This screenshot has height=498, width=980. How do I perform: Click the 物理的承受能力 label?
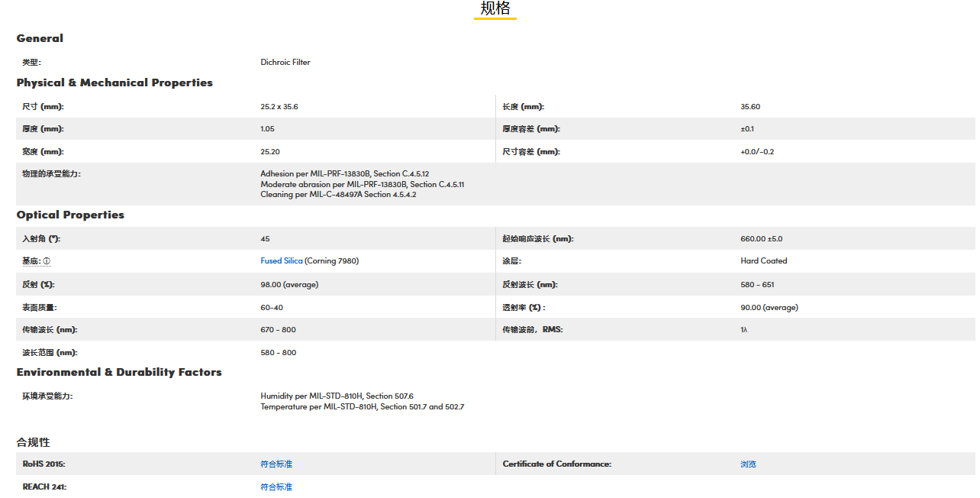click(51, 174)
